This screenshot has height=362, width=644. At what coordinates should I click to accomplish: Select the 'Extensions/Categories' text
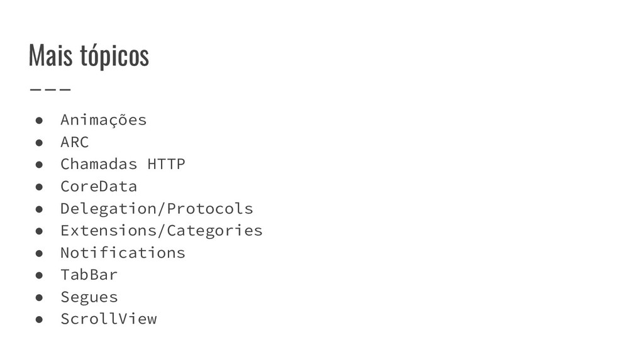tap(162, 231)
